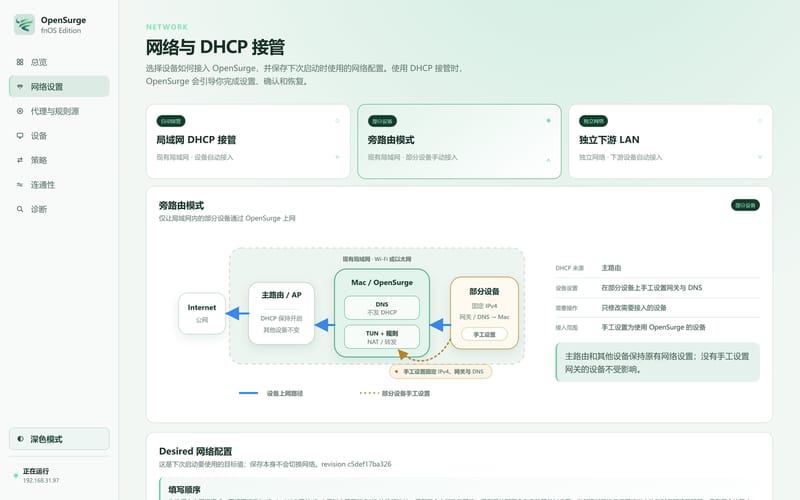
Task: Open 诊断 page from sidebar
Action: 59,209
